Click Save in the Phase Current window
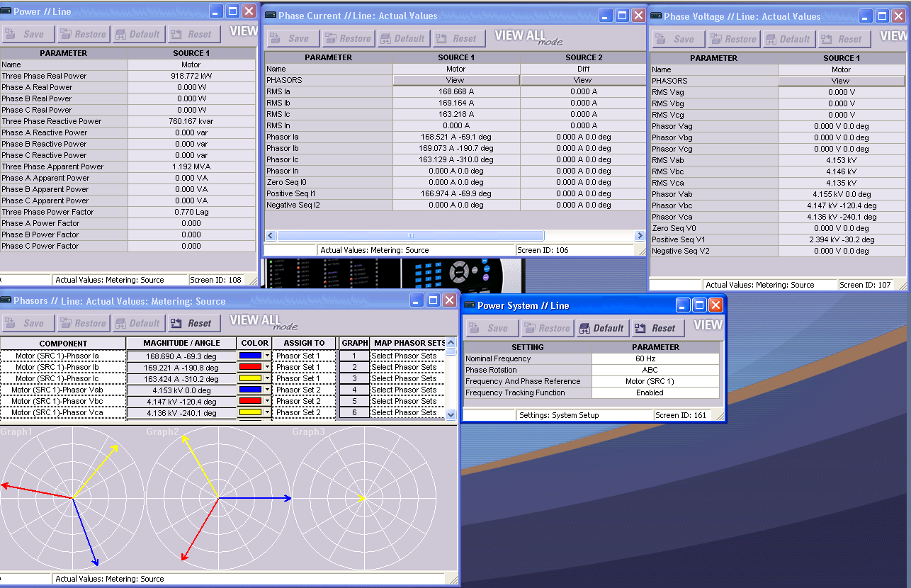911x588 pixels. pyautogui.click(x=293, y=38)
